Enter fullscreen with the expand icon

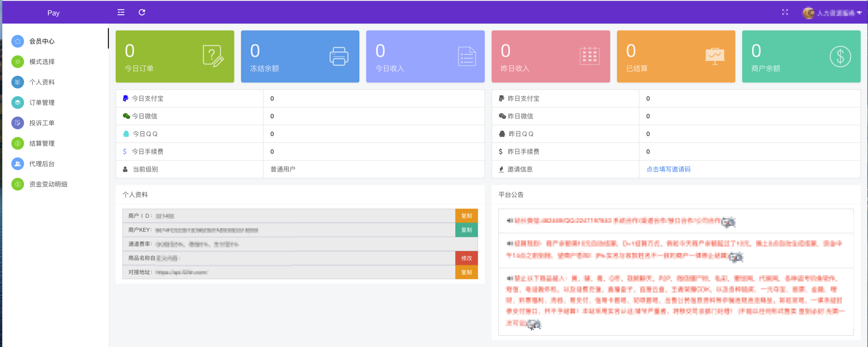[x=785, y=13]
